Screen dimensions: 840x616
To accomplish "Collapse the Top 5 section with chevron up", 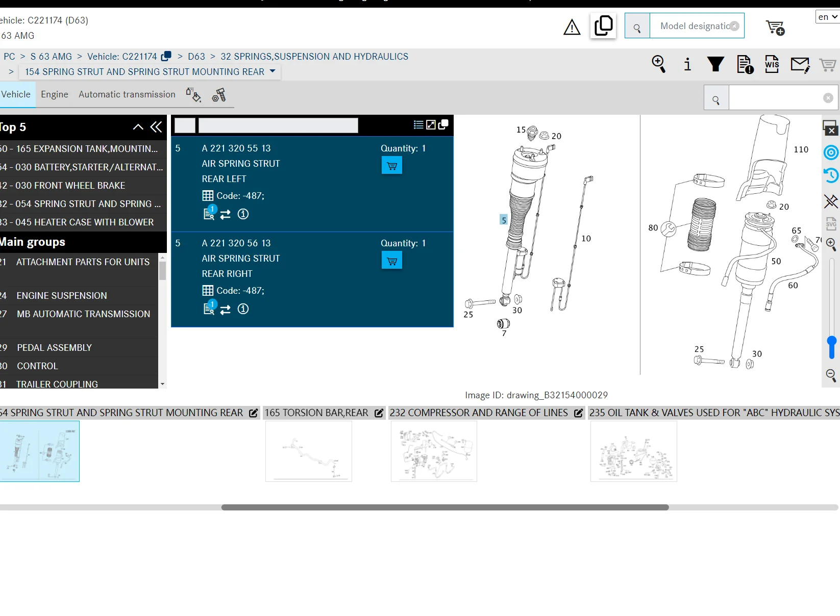I will 138,127.
